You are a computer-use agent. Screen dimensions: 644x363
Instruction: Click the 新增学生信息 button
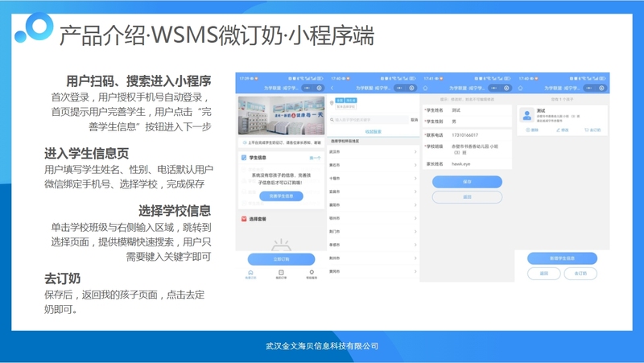(x=562, y=258)
